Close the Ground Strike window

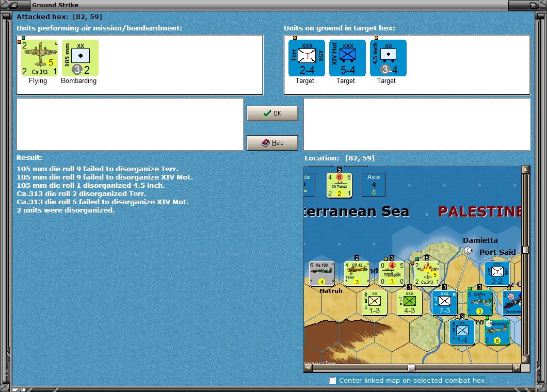coord(533,5)
